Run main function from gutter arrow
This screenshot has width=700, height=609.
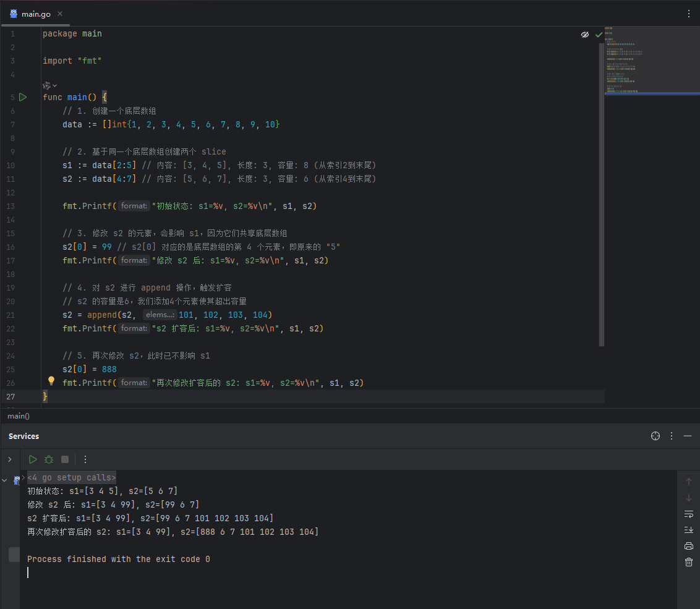pyautogui.click(x=23, y=97)
